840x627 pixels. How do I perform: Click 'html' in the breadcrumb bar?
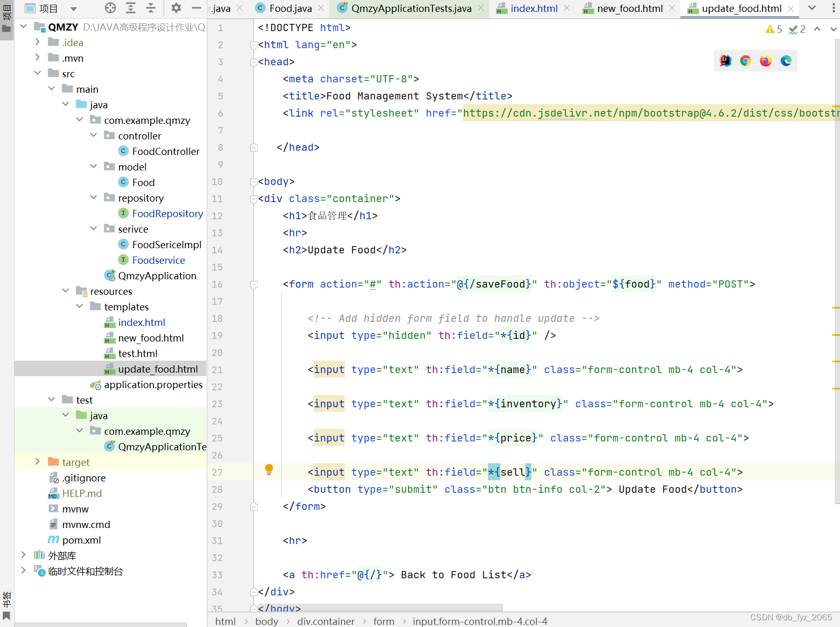tap(226, 621)
